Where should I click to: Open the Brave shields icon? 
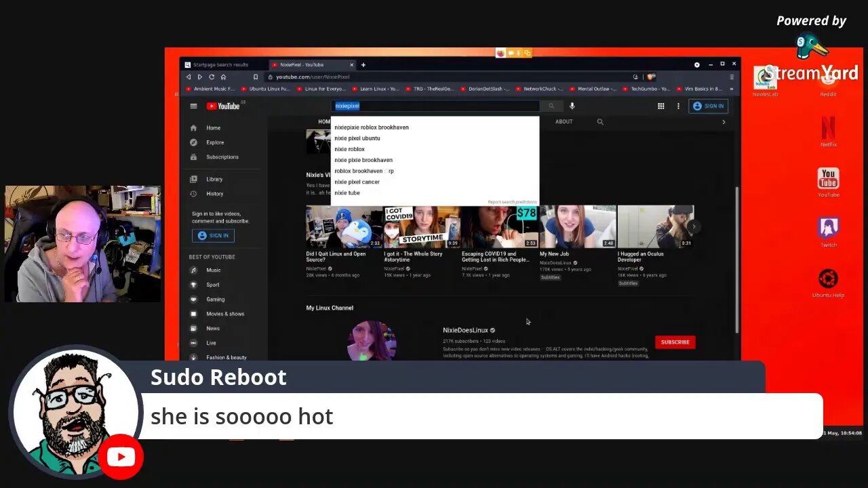[651, 77]
